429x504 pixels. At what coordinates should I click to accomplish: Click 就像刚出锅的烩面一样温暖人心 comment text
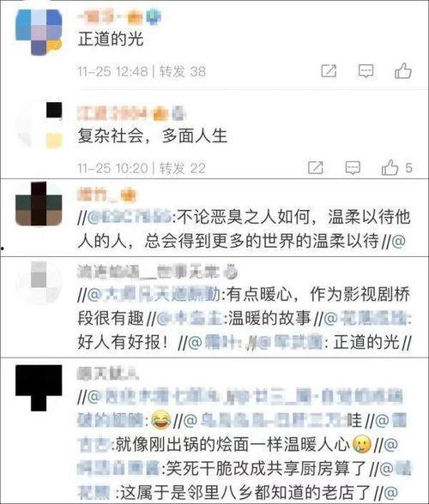(233, 445)
